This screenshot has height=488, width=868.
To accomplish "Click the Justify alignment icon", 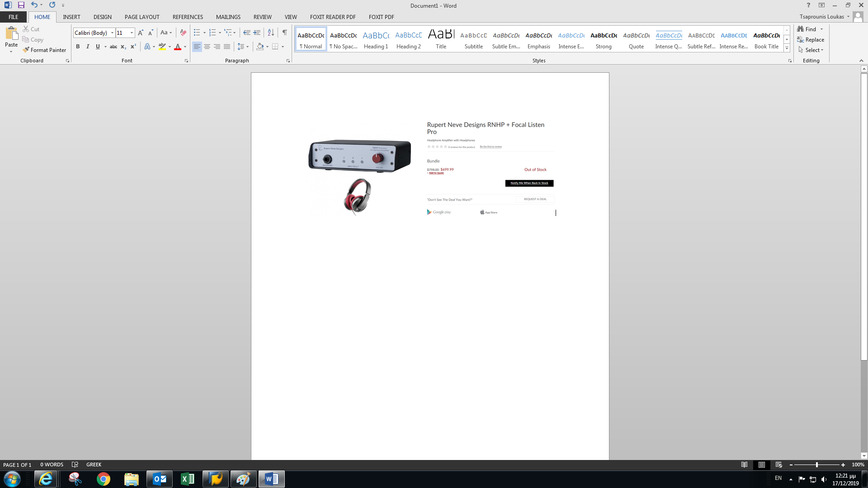I will coord(227,47).
